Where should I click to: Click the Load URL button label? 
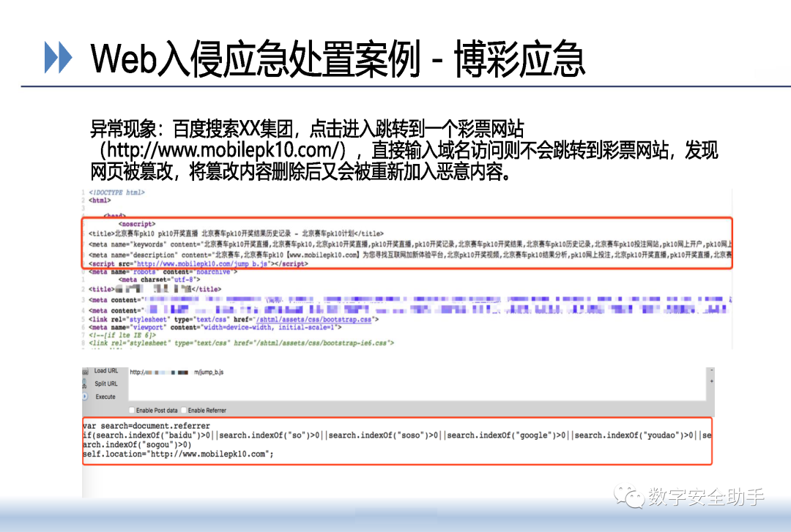(106, 370)
